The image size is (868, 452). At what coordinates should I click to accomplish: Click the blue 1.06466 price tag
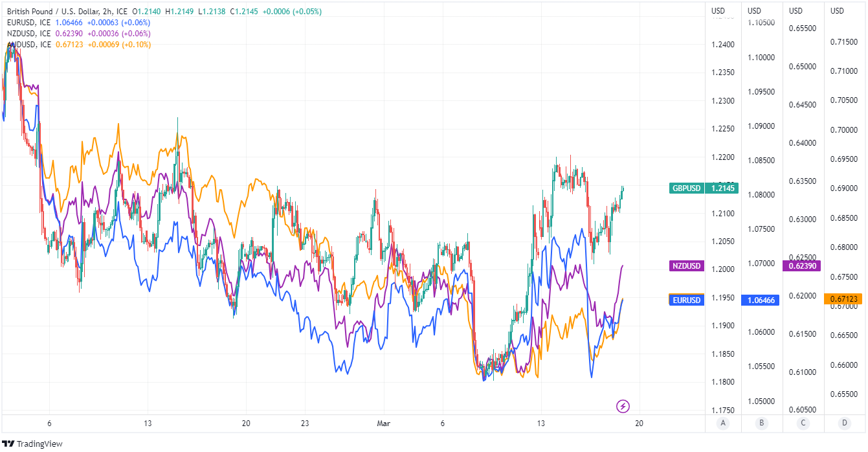click(760, 300)
